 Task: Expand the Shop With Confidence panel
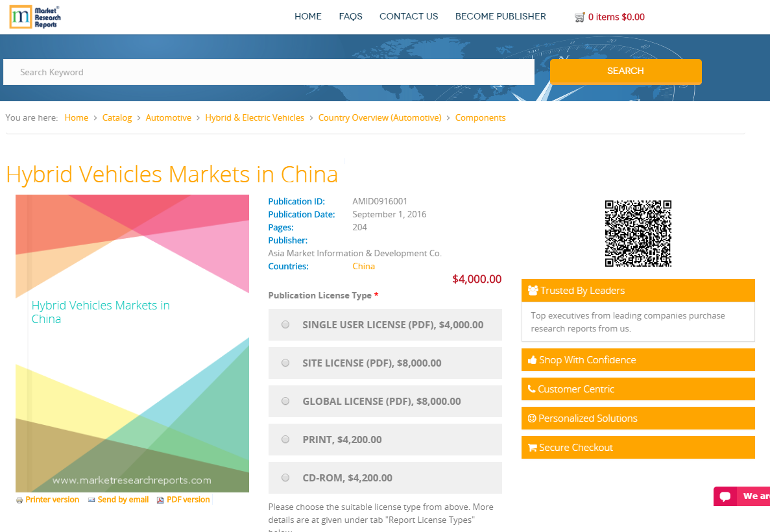(x=638, y=359)
